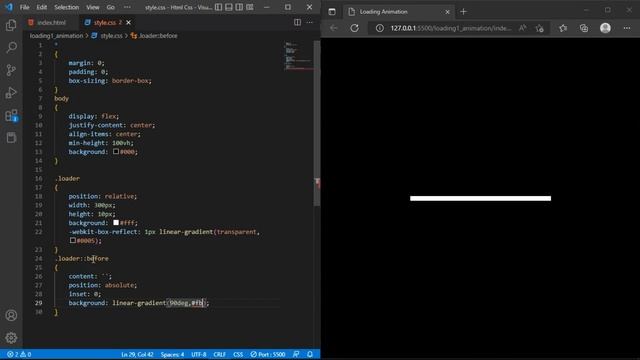Open the Go menu

[x=111, y=7]
